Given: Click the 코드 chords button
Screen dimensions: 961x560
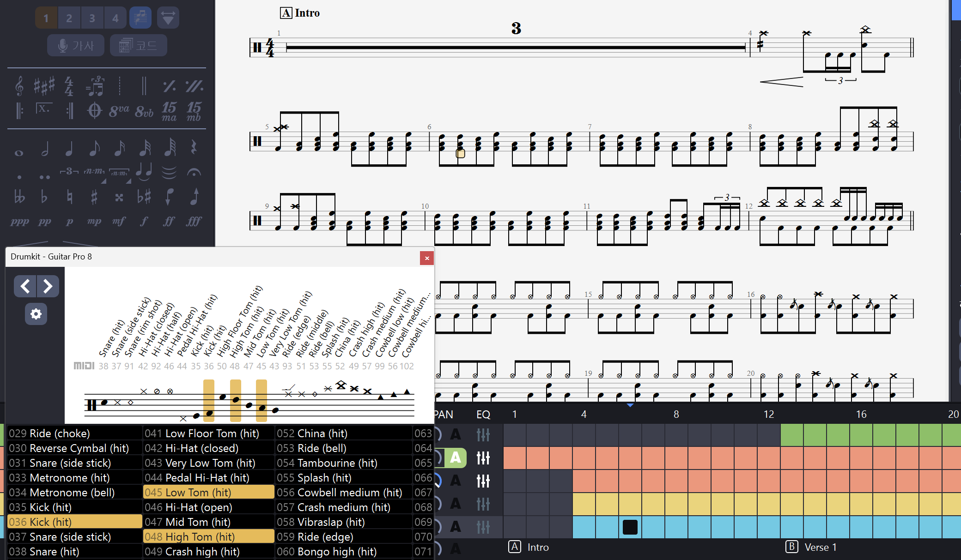Looking at the screenshot, I should [x=139, y=45].
